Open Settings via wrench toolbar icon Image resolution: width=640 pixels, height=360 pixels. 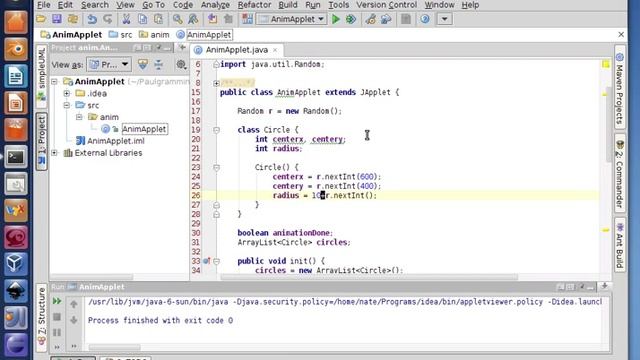tap(371, 19)
